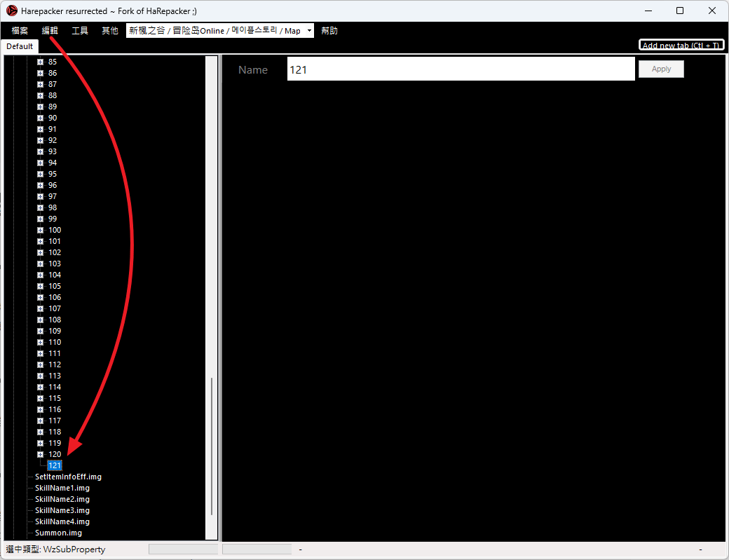Viewport: 729px width, 560px height.
Task: Click plus icon beside node 115
Action: [x=41, y=398]
